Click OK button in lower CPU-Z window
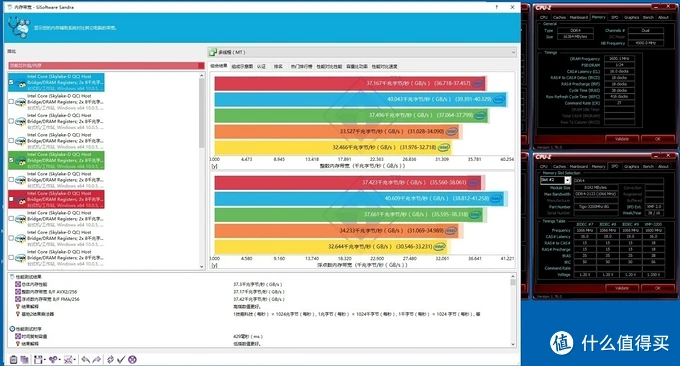680x366 pixels. click(x=657, y=288)
